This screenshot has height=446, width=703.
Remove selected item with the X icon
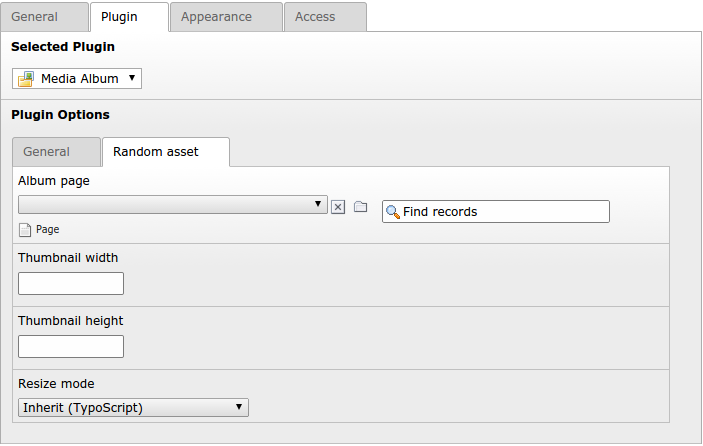338,207
